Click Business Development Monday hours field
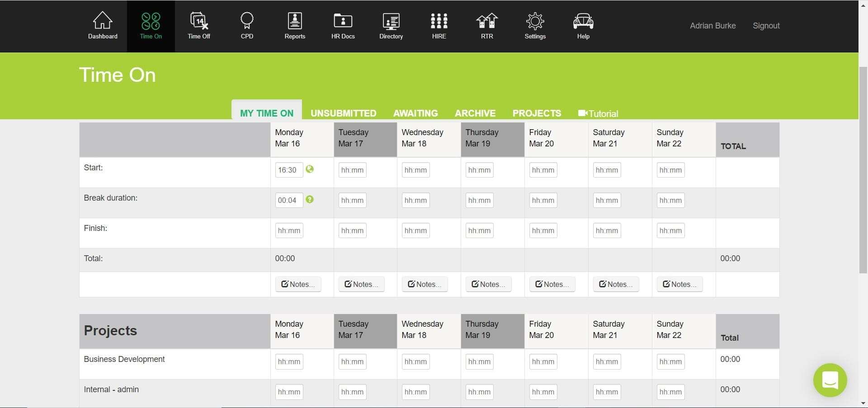 (x=289, y=361)
